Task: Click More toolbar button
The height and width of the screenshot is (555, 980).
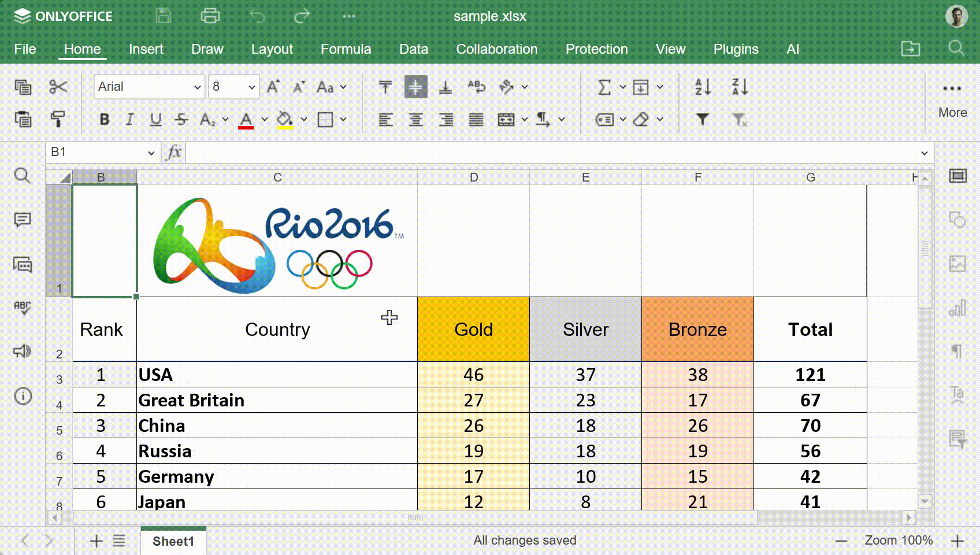Action: (x=952, y=100)
